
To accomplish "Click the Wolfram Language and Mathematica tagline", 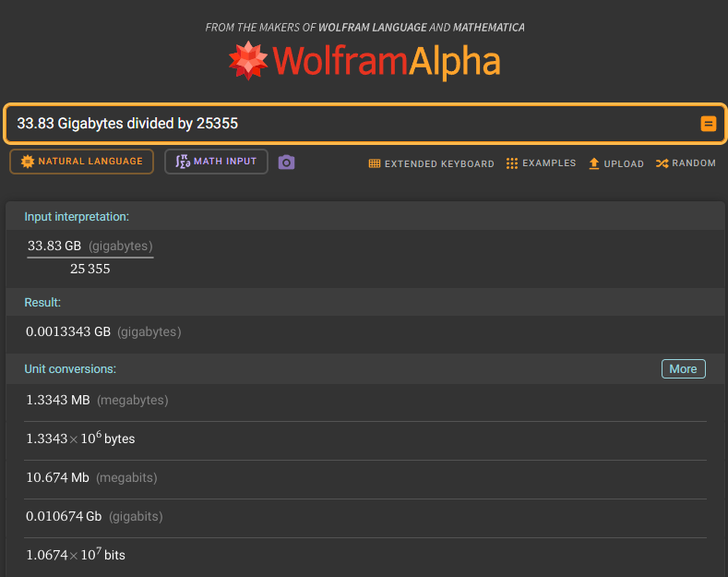I will [x=365, y=28].
